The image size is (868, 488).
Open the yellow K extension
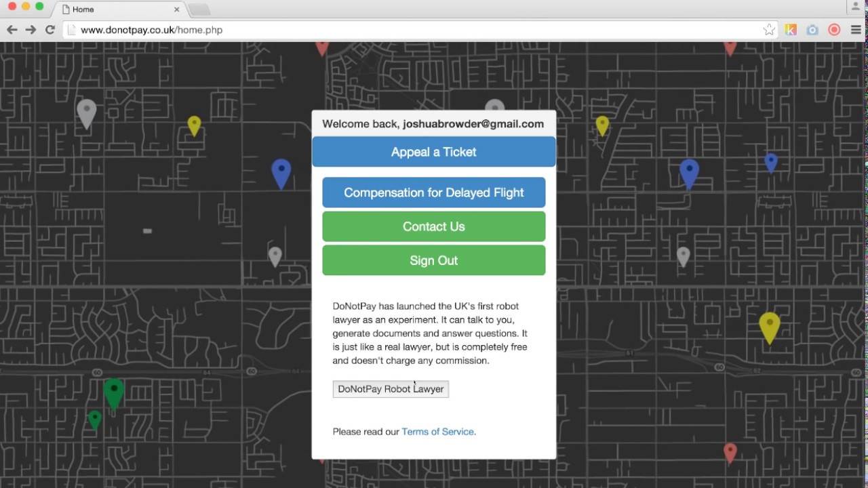(x=791, y=30)
